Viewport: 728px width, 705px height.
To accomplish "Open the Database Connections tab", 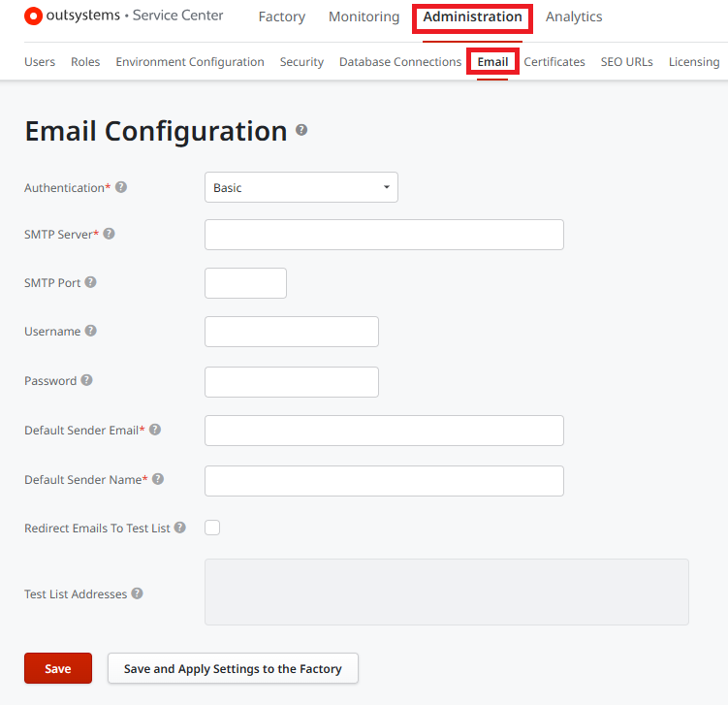I will (x=399, y=62).
